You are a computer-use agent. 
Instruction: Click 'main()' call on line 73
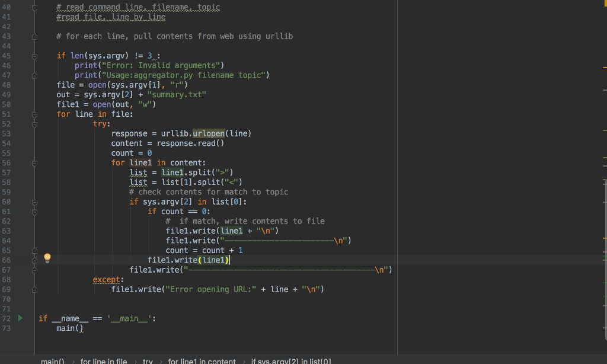[70, 328]
